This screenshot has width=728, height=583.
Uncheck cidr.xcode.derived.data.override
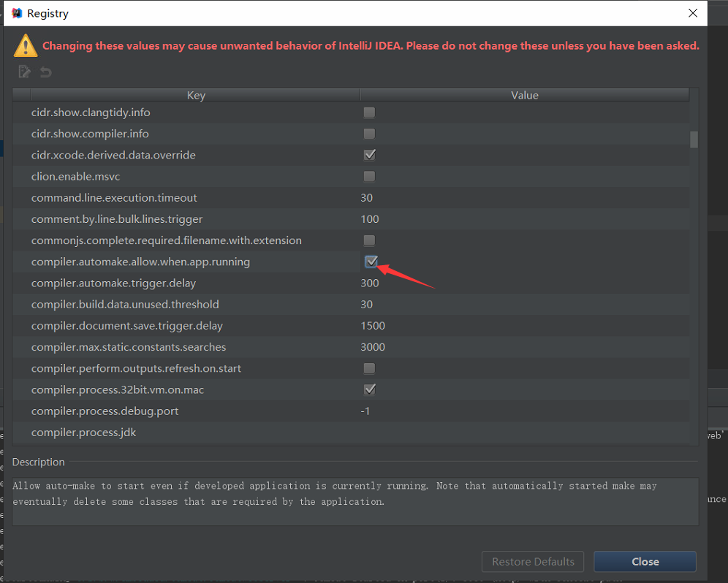point(370,155)
